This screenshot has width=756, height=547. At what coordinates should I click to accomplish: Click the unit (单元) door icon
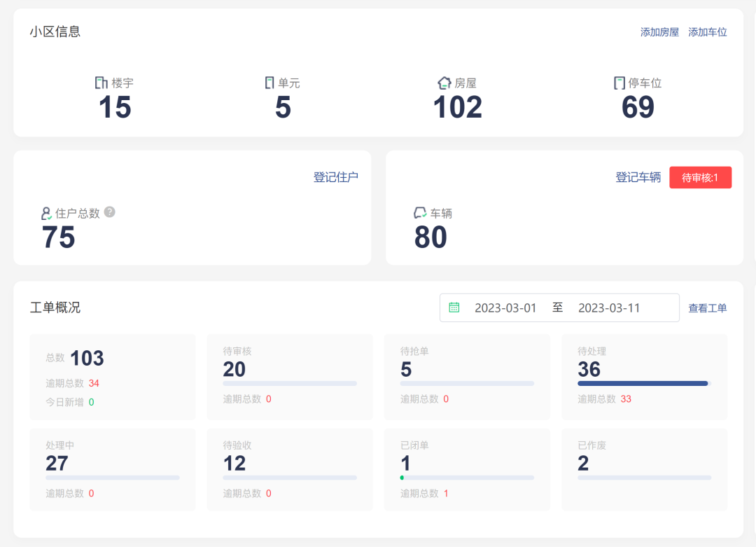point(269,83)
